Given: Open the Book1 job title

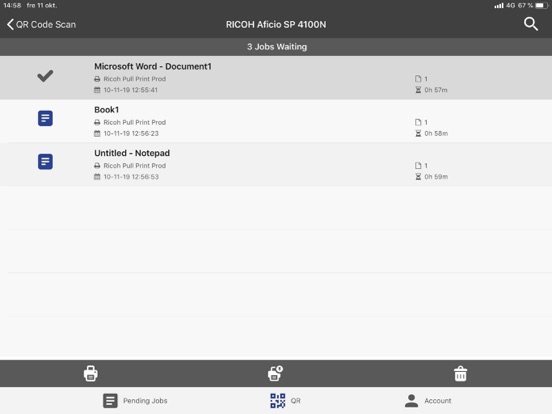Looking at the screenshot, I should 107,110.
